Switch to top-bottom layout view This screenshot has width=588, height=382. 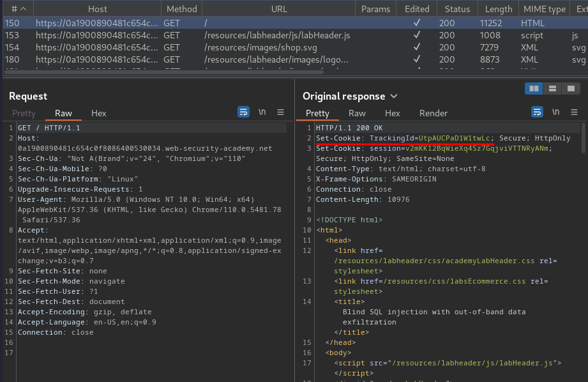(x=552, y=89)
